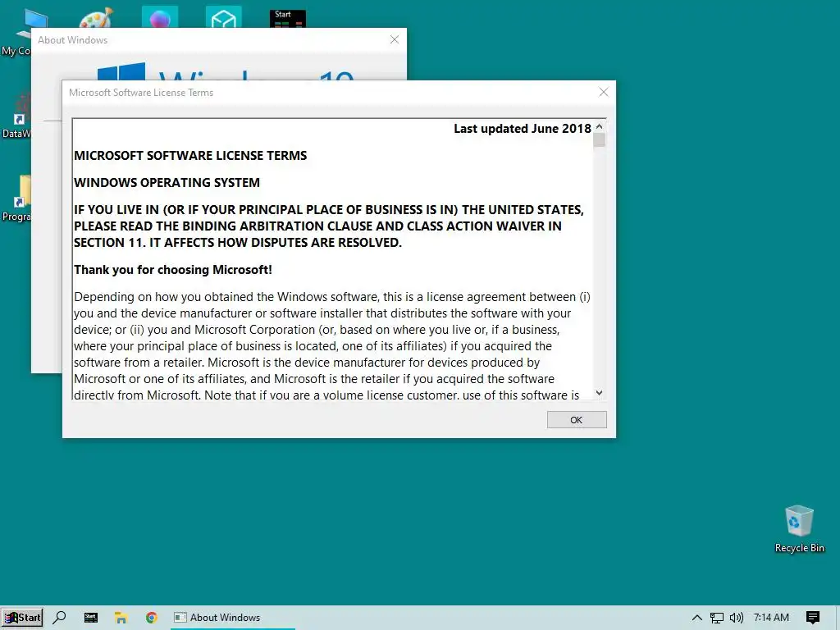
Task: Click the paragraph line starting 'Depending on how'
Action: click(x=332, y=297)
